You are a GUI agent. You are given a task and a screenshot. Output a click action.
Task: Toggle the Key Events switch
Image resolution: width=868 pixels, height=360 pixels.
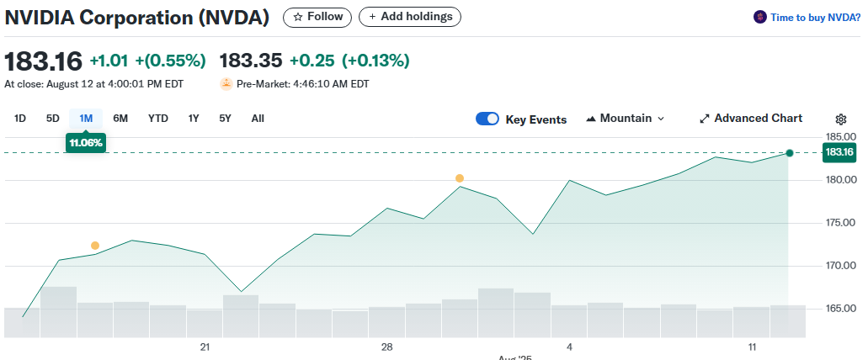487,119
